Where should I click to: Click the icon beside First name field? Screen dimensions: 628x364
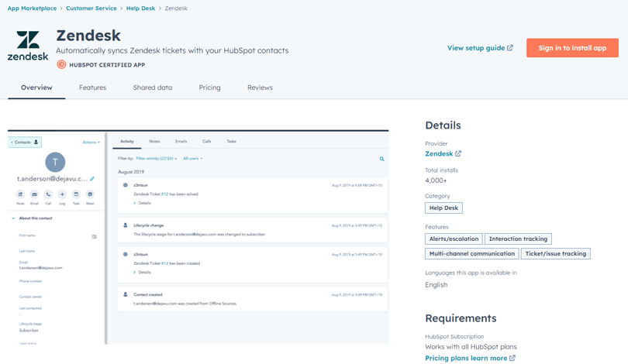click(x=94, y=237)
